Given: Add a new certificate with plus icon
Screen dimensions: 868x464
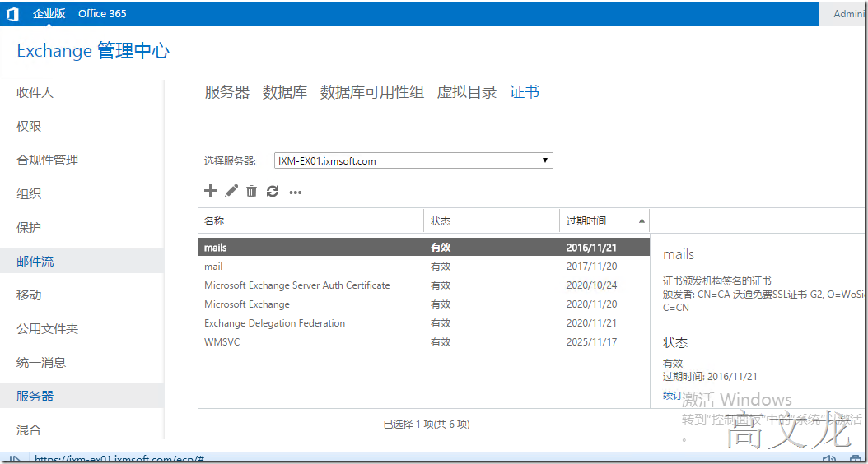Looking at the screenshot, I should pyautogui.click(x=210, y=192).
